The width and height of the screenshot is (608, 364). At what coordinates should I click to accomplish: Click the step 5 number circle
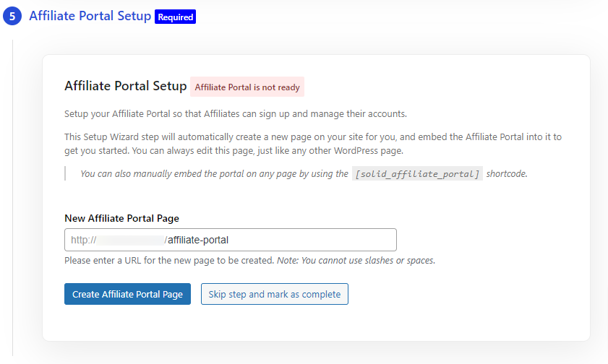coord(12,16)
